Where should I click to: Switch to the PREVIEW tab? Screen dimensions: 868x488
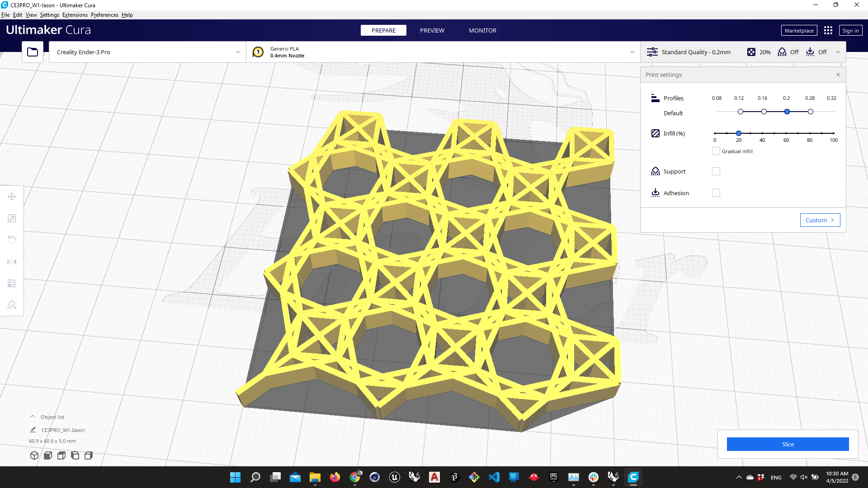tap(432, 30)
